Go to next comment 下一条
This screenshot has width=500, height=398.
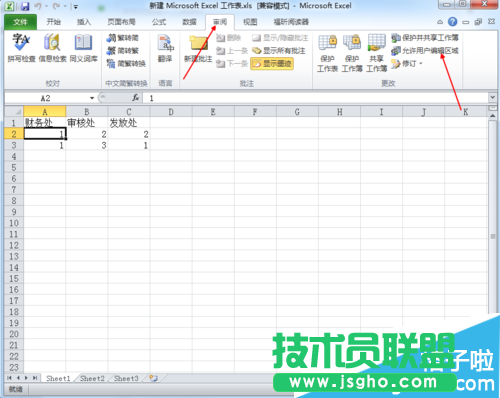tap(232, 63)
